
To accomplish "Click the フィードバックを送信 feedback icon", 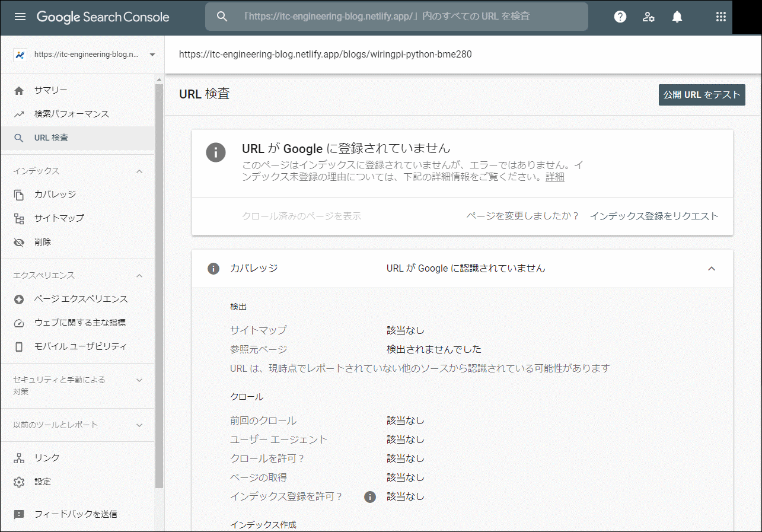I will (19, 514).
